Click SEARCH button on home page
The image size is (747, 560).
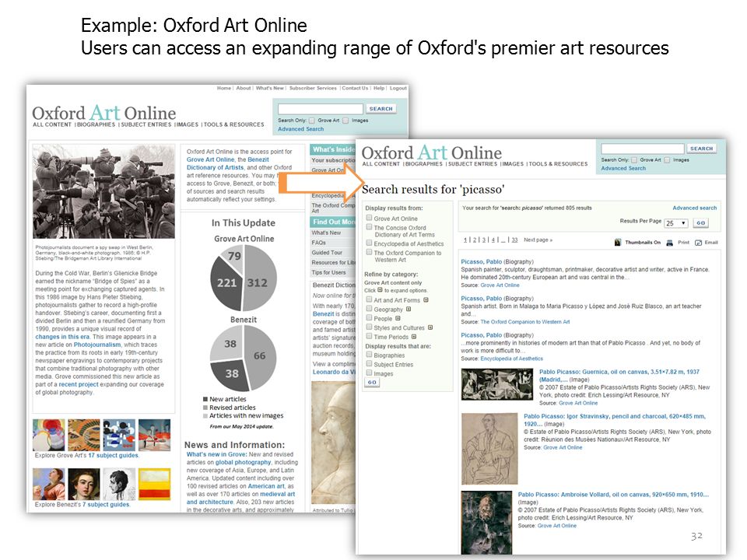[x=381, y=109]
